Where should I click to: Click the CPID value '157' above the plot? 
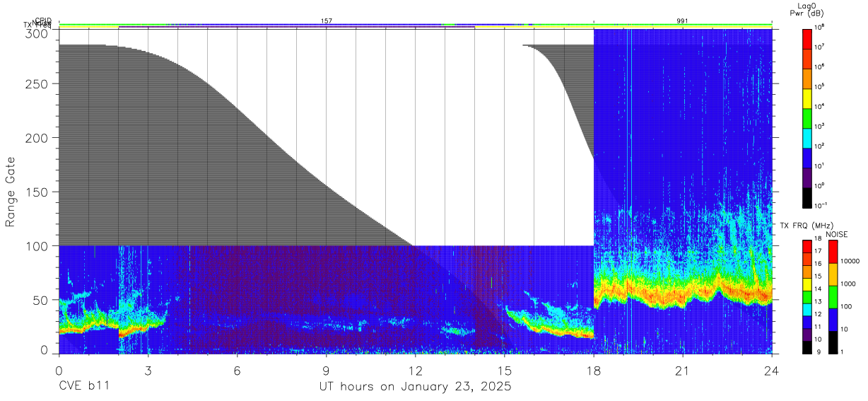327,21
